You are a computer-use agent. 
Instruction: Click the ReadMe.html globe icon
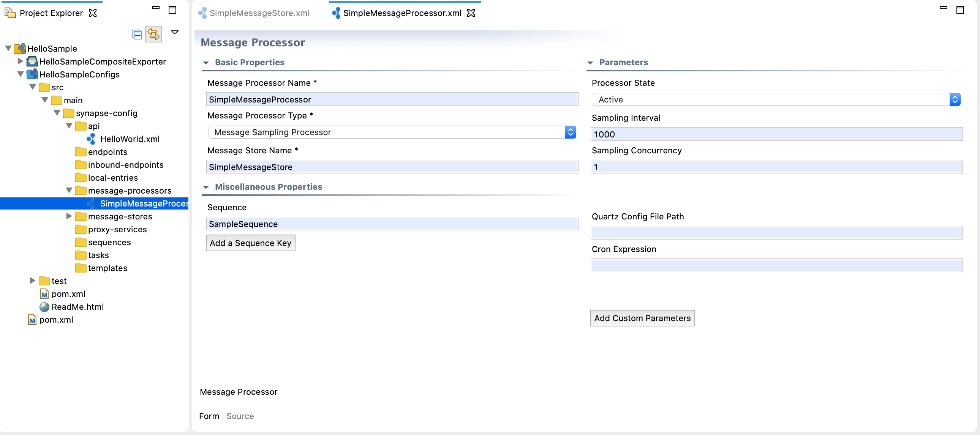[x=44, y=307]
